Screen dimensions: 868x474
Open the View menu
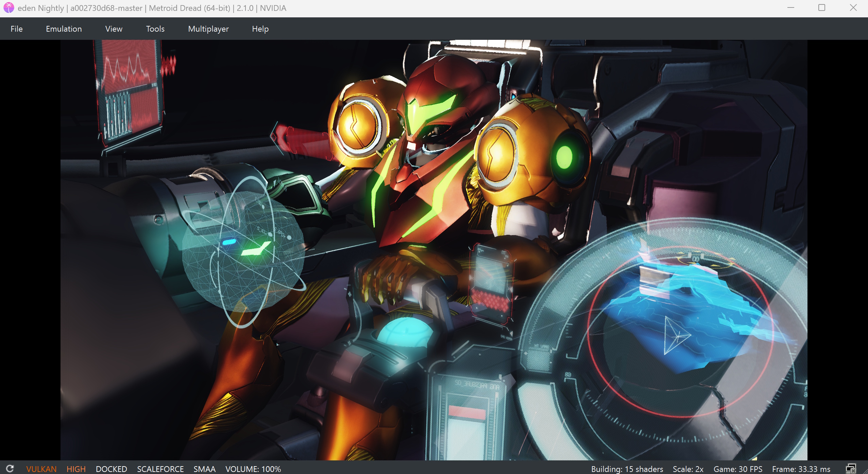114,29
